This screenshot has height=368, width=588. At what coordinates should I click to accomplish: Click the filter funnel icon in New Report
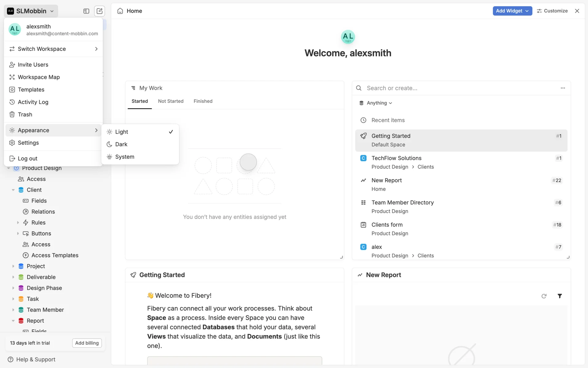(560, 296)
